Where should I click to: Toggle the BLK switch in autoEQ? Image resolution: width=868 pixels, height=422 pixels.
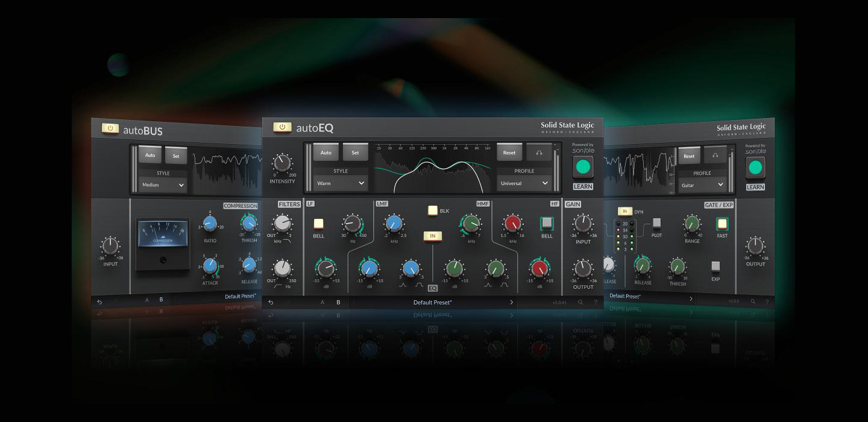click(x=432, y=210)
